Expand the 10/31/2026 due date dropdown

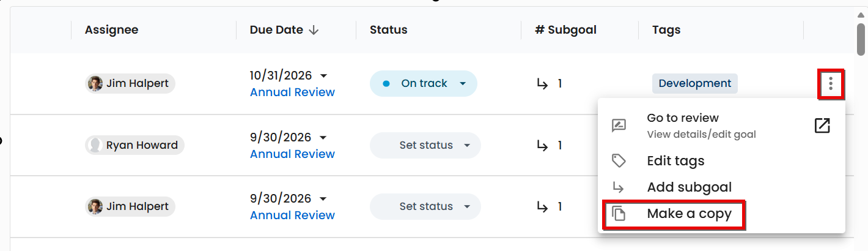click(x=323, y=76)
